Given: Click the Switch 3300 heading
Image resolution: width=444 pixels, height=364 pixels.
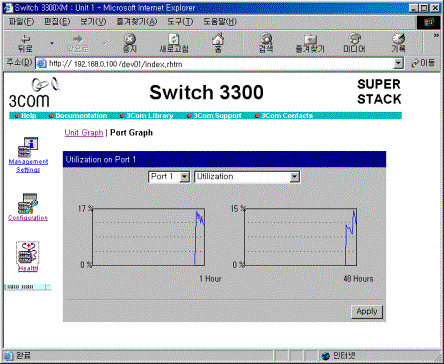Looking at the screenshot, I should 206,92.
